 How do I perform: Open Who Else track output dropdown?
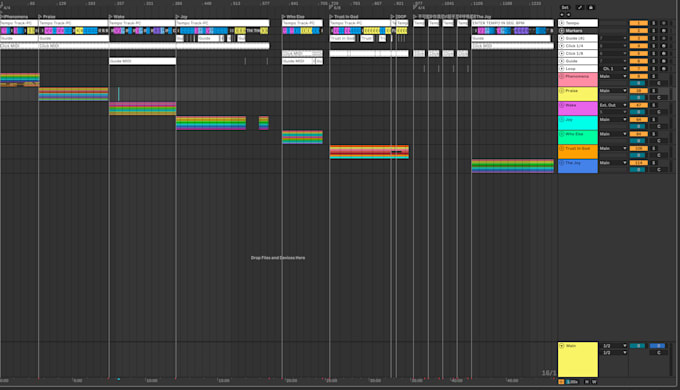[x=613, y=134]
